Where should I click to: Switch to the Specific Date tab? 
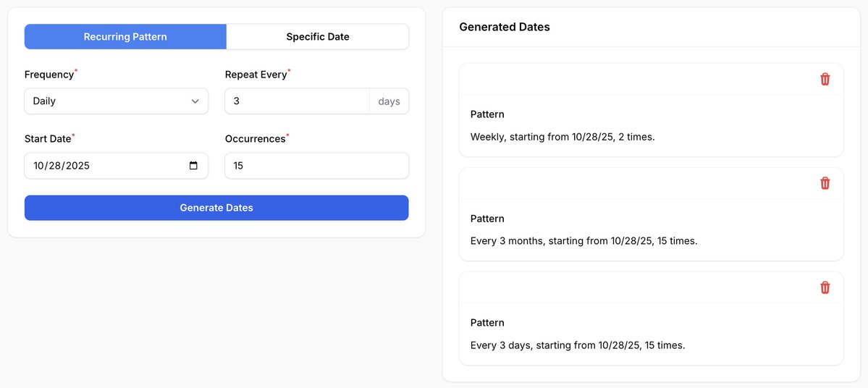(x=317, y=37)
